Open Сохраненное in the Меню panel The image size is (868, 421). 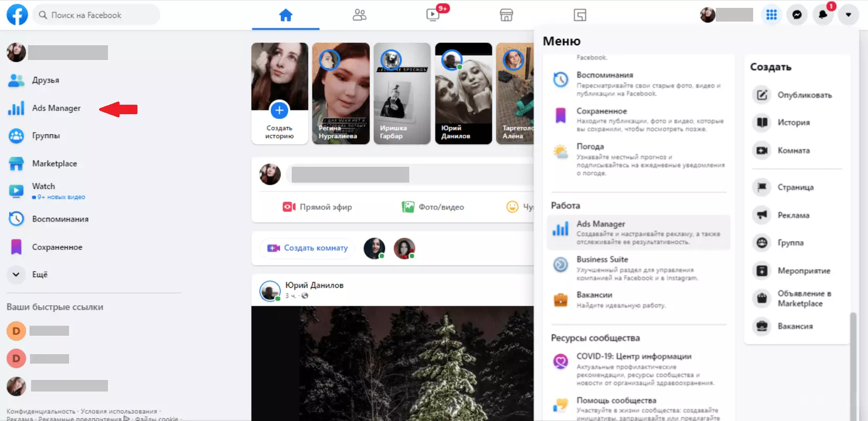point(638,119)
